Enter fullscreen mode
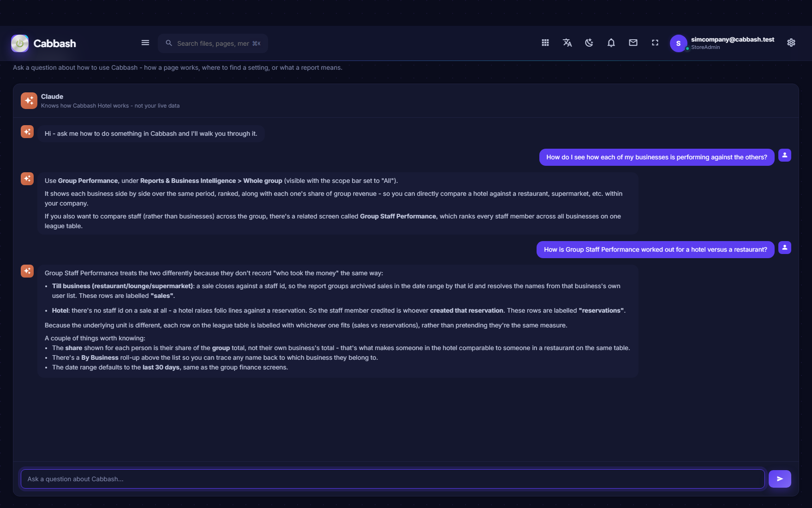812x508 pixels. coord(655,43)
